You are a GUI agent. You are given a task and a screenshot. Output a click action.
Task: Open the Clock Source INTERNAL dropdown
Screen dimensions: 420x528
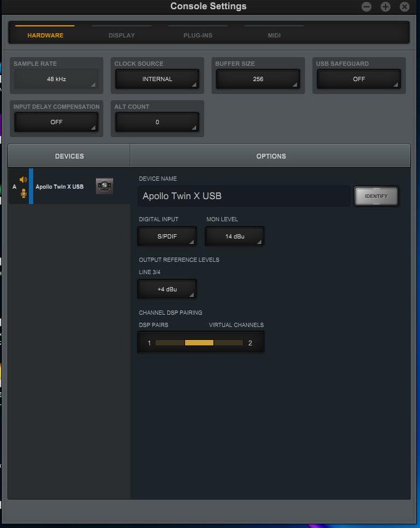point(157,79)
